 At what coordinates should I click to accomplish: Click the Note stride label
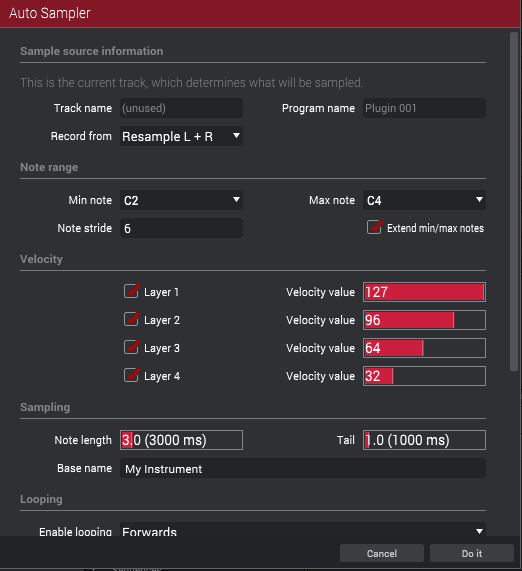[x=85, y=228]
